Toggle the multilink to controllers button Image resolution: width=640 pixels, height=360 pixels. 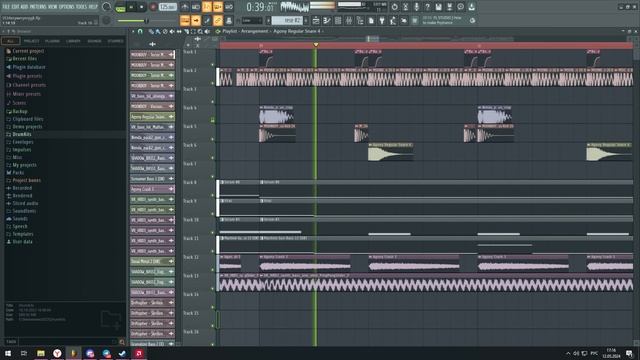coord(218,20)
